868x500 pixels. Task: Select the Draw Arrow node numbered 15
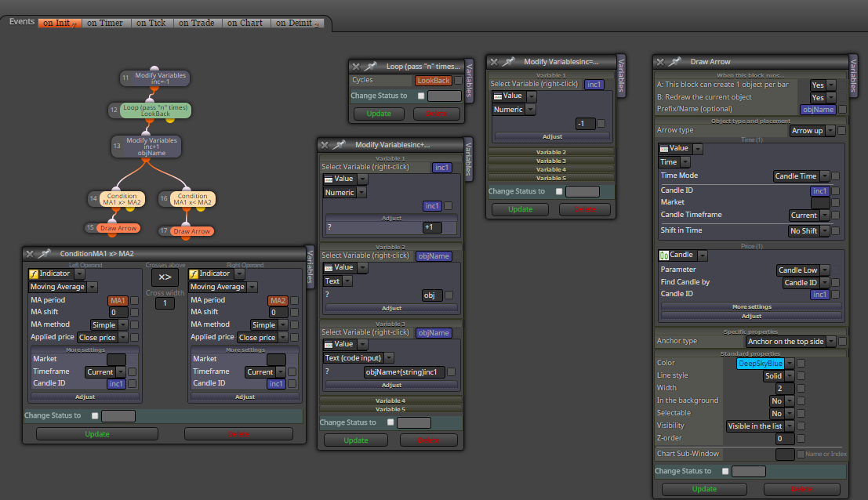point(118,228)
